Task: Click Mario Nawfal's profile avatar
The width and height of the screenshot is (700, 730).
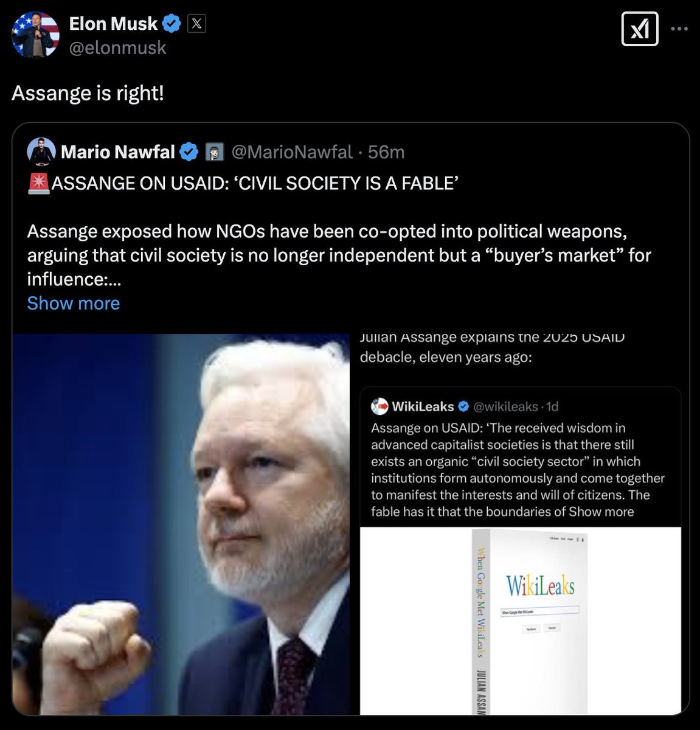Action: pyautogui.click(x=41, y=151)
